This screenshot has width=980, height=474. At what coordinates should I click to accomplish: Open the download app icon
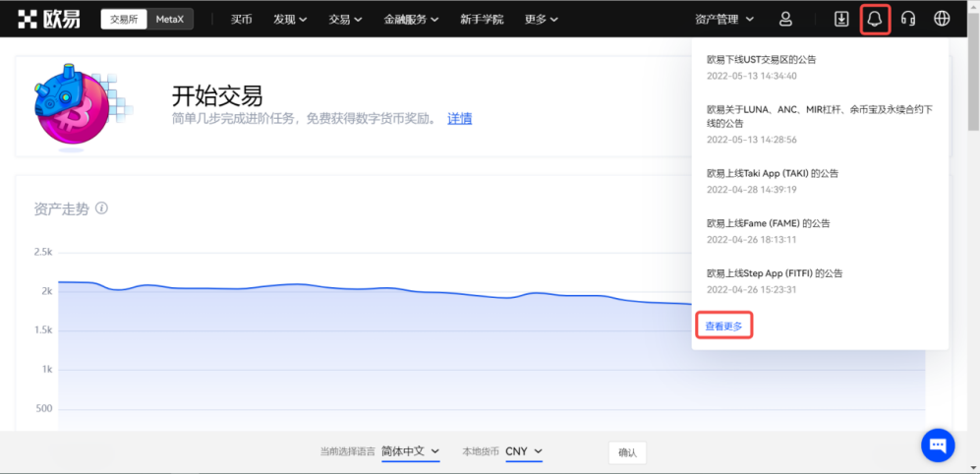(841, 19)
